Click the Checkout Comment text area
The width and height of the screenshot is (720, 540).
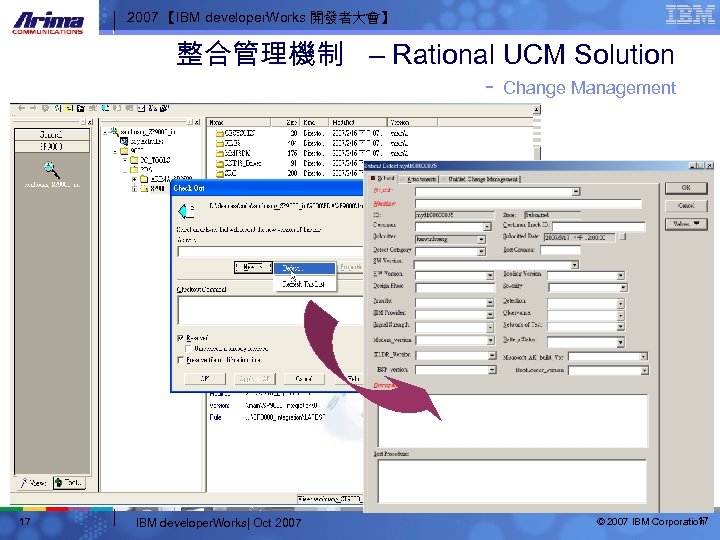point(270,310)
